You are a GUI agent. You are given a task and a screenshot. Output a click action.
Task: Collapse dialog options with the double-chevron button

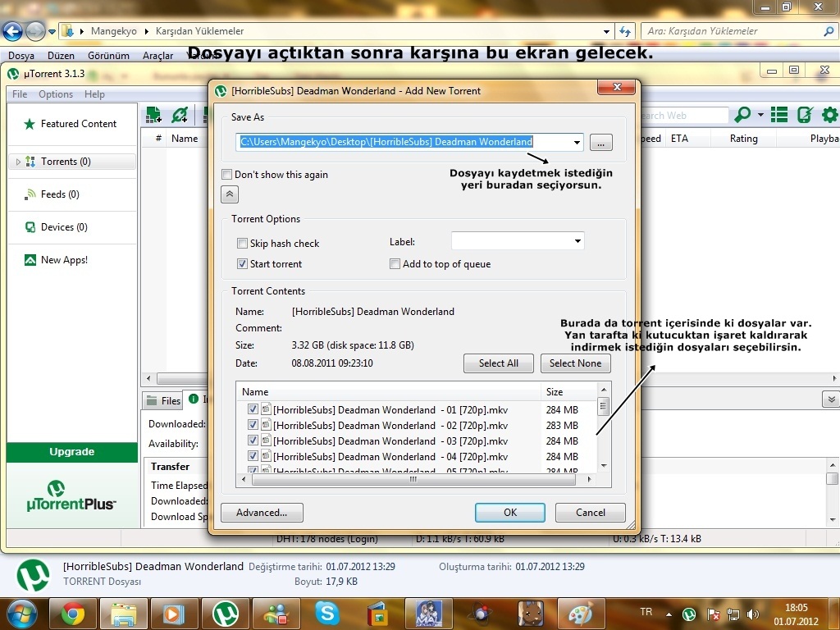click(230, 194)
